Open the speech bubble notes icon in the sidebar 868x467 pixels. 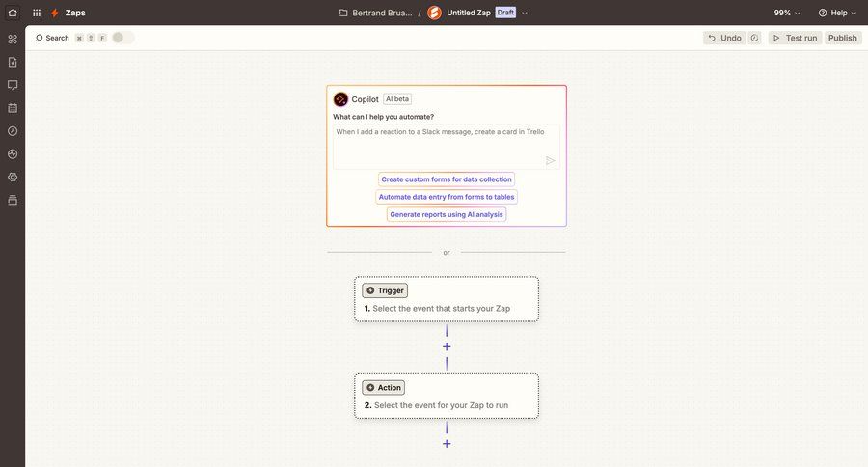coord(13,85)
